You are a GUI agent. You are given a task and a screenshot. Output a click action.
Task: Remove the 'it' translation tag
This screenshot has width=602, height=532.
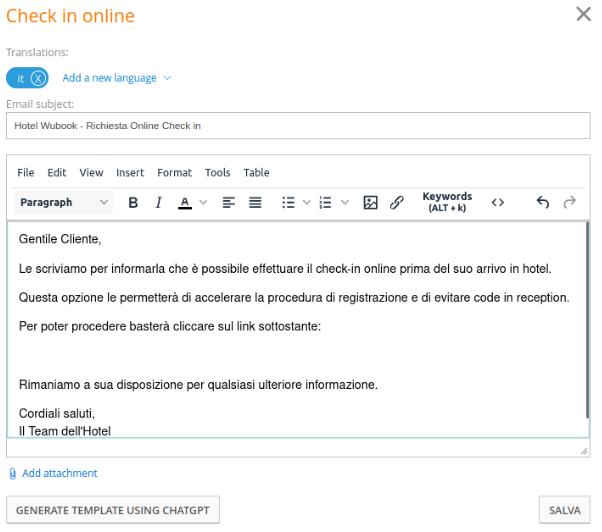click(38, 78)
